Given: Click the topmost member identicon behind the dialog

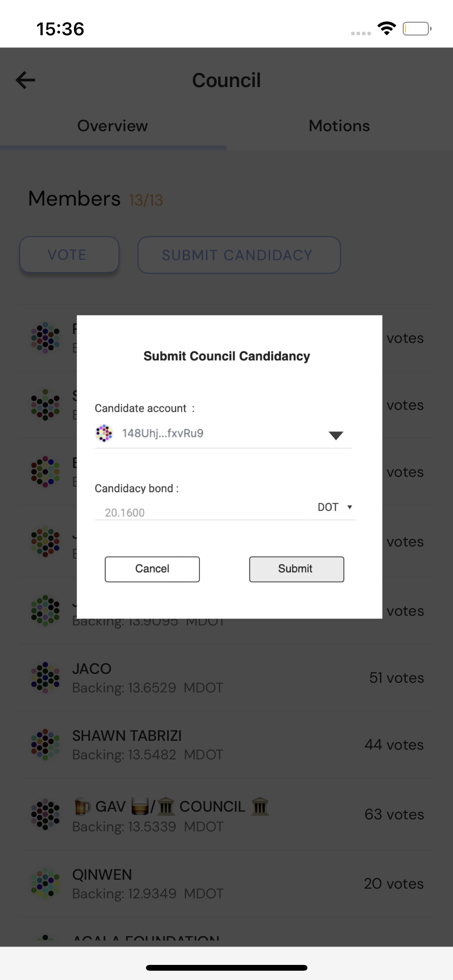Looking at the screenshot, I should pos(45,338).
